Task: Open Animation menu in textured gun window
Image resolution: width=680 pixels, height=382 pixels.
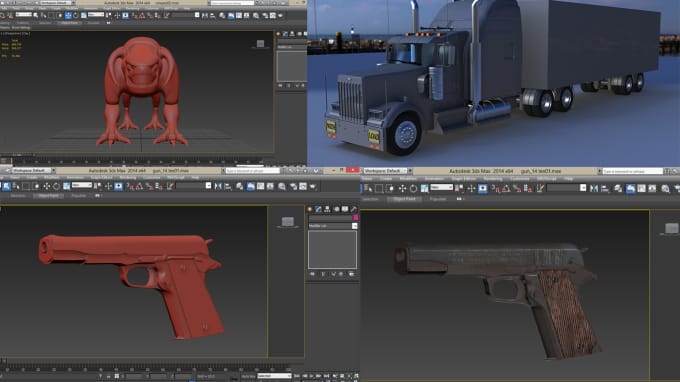Action: [434, 179]
